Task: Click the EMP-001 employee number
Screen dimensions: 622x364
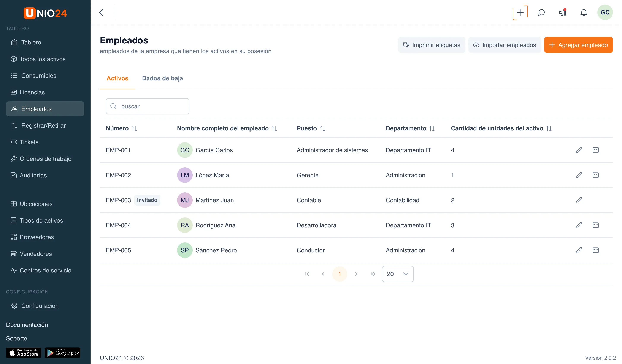Action: 118,150
